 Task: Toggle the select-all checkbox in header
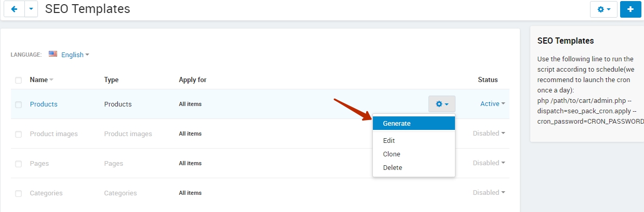19,80
